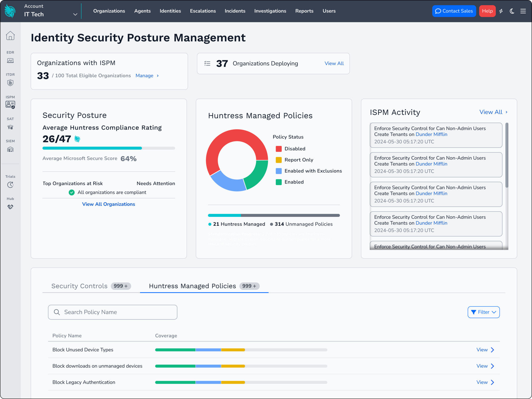
Task: Expand the IT Tech account dropdown
Action: [x=75, y=14]
